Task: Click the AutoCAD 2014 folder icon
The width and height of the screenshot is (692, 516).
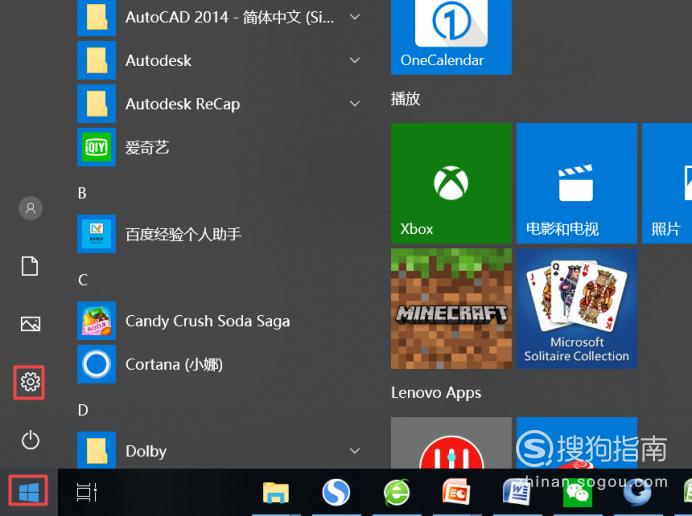Action: 97,17
